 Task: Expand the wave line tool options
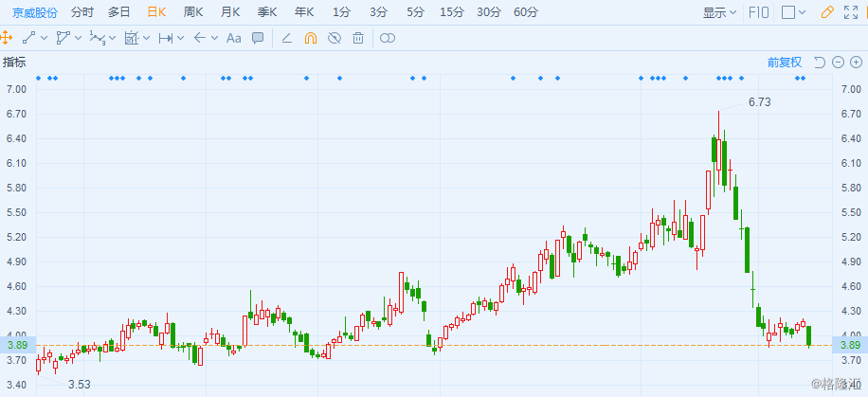[113, 38]
